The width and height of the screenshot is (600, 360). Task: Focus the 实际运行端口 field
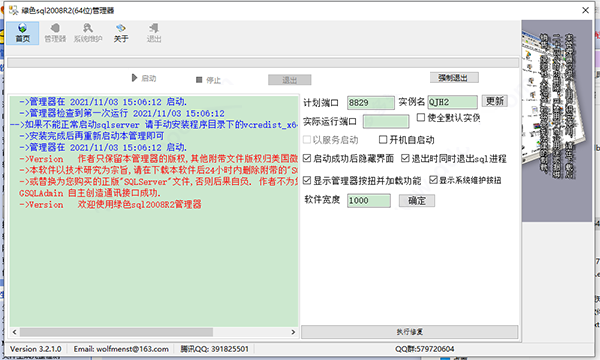386,122
